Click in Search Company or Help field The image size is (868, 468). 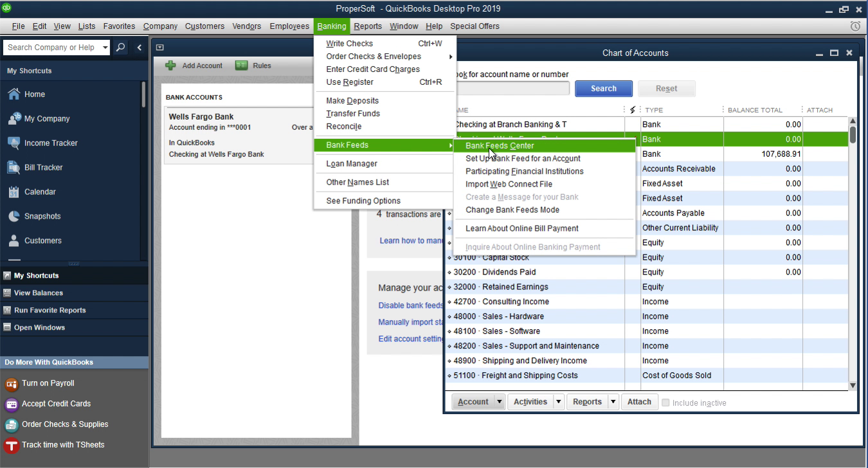[x=52, y=48]
